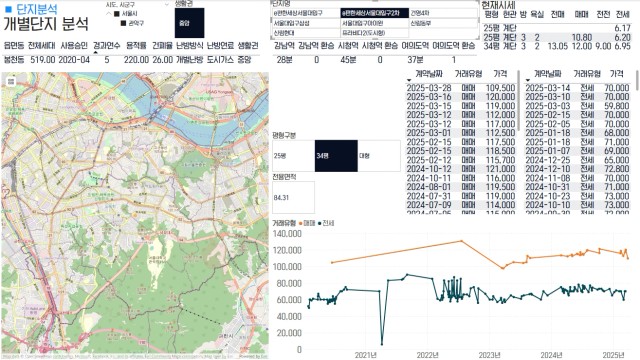Select the 45분 시청역 cell
Image resolution: width=640 pixels, height=360 pixels.
click(x=348, y=60)
